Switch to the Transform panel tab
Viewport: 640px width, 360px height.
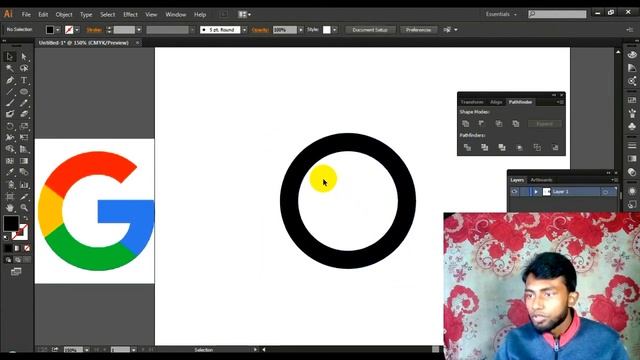[472, 102]
